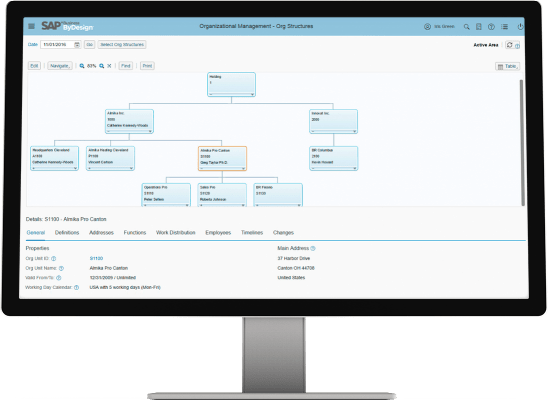This screenshot has height=400, width=548.
Task: Open the Navigate dropdown button
Action: tap(60, 66)
